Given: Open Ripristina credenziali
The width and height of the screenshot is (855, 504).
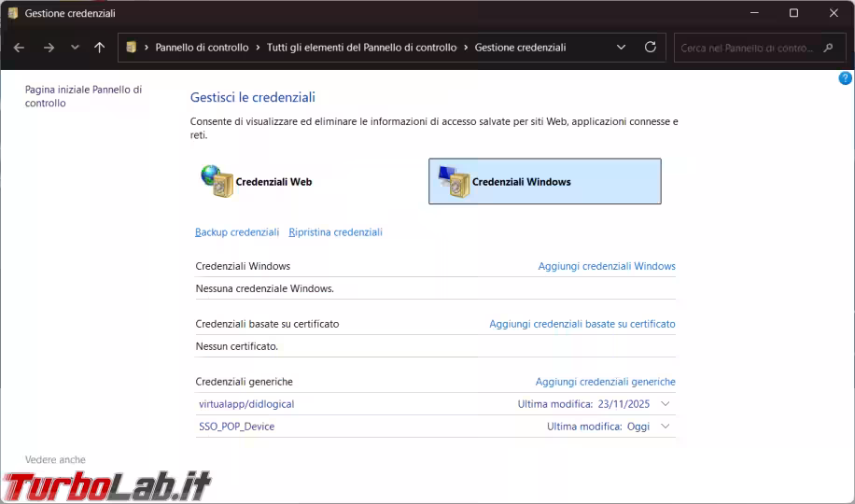Looking at the screenshot, I should tap(335, 232).
